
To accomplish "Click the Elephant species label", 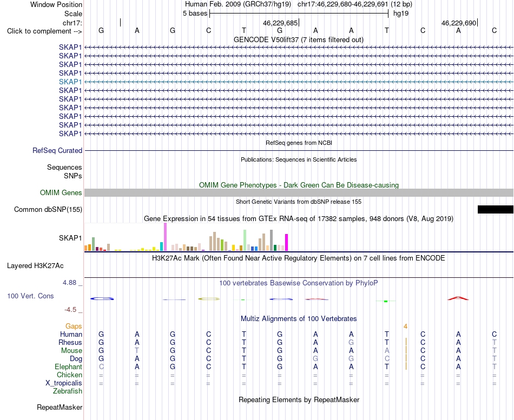I will click(68, 366).
